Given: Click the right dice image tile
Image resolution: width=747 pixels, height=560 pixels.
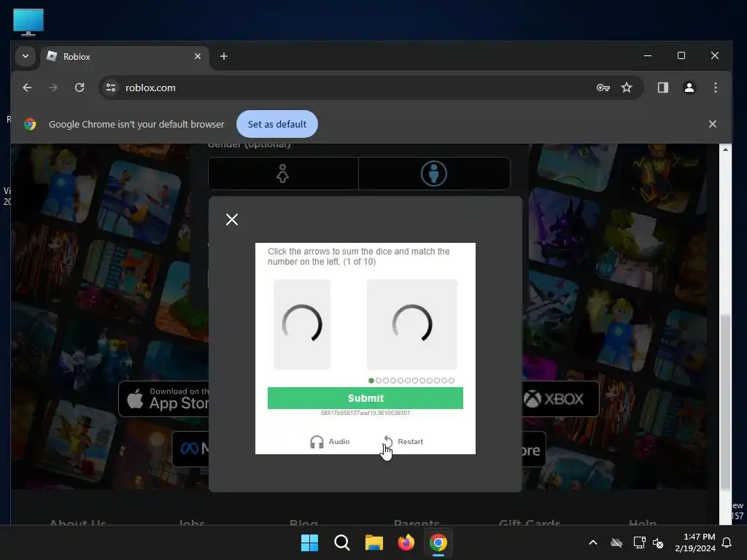Looking at the screenshot, I should point(411,324).
